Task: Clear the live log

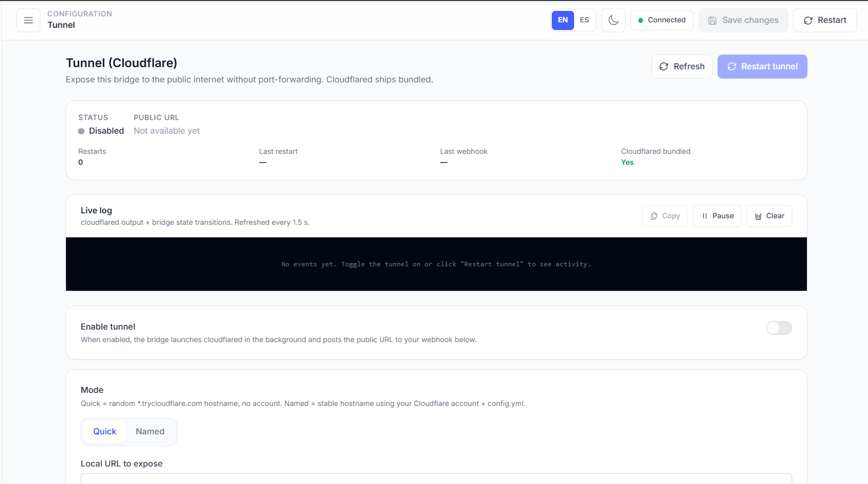Action: [769, 216]
